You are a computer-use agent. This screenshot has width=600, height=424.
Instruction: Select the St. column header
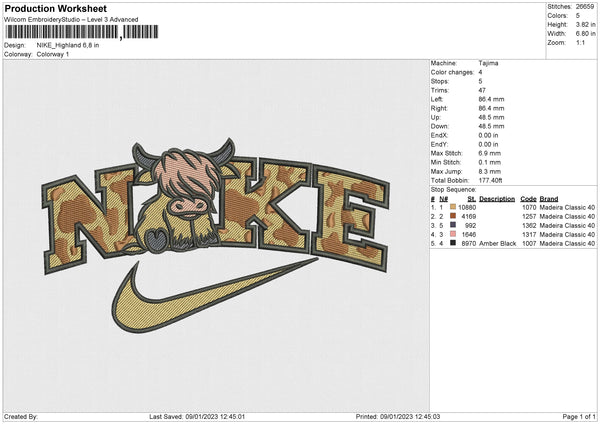pyautogui.click(x=472, y=199)
